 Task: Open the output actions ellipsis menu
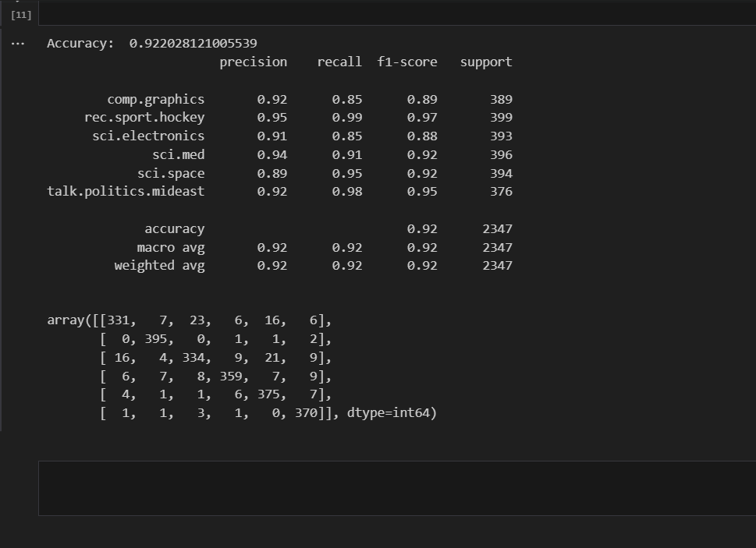(x=18, y=44)
